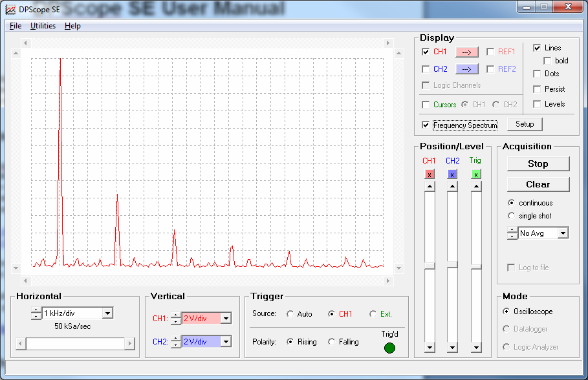The height and width of the screenshot is (380, 588).
Task: Reset CH1 position with red x icon
Action: point(430,174)
